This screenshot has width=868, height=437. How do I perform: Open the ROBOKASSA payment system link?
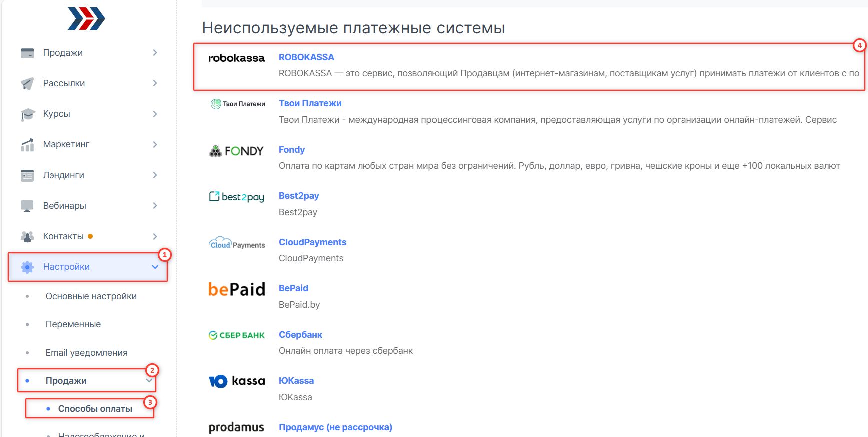306,57
